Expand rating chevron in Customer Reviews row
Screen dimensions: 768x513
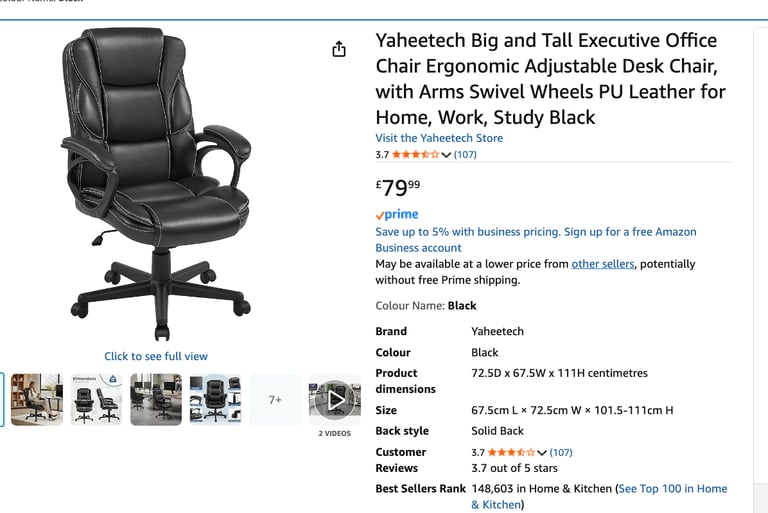(x=542, y=453)
